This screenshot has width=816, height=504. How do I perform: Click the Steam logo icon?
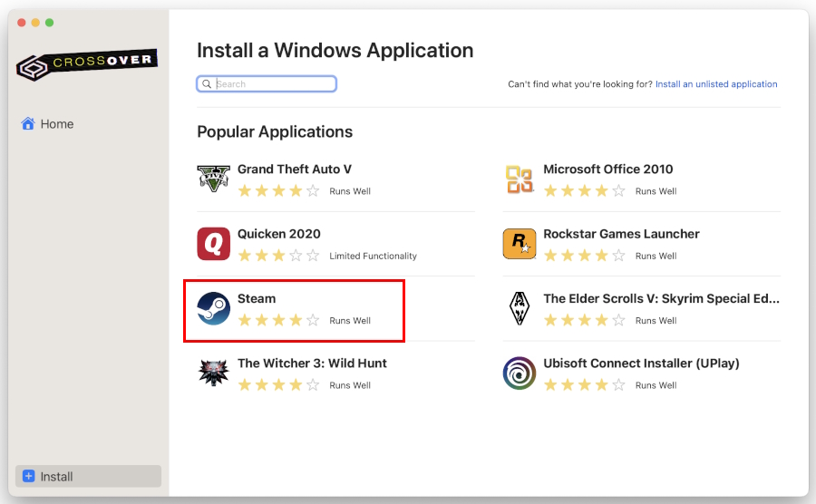pyautogui.click(x=213, y=308)
